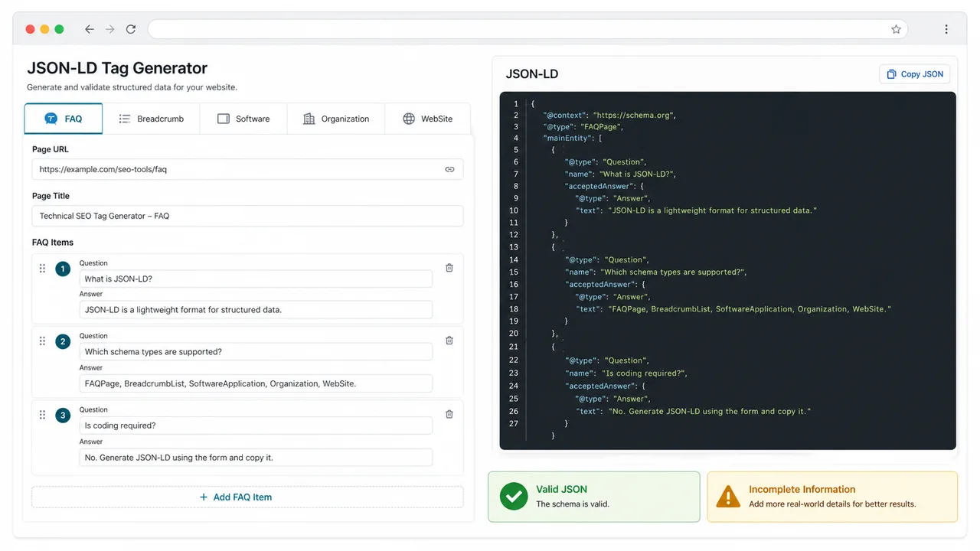Image resolution: width=980 pixels, height=551 pixels.
Task: Click the '"@context": "https://schema.org"' code line
Action: pos(609,115)
